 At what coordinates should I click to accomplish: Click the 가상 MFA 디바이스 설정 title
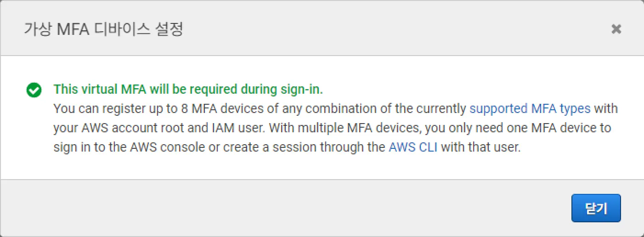coord(103,29)
